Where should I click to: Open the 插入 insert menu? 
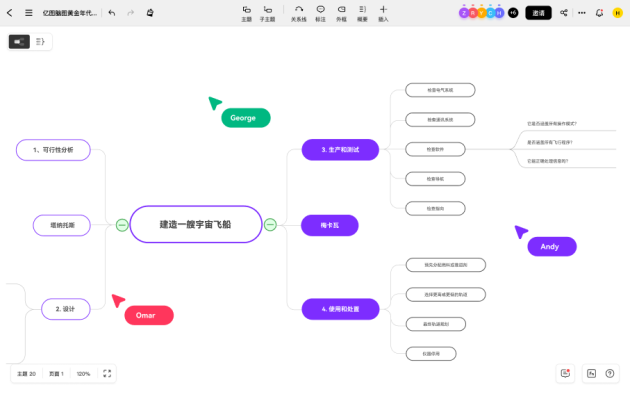click(383, 13)
